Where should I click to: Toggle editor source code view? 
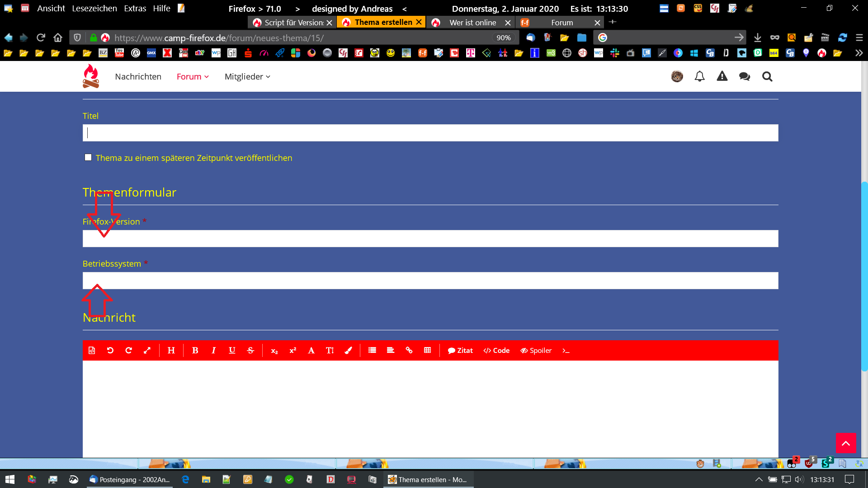(92, 351)
